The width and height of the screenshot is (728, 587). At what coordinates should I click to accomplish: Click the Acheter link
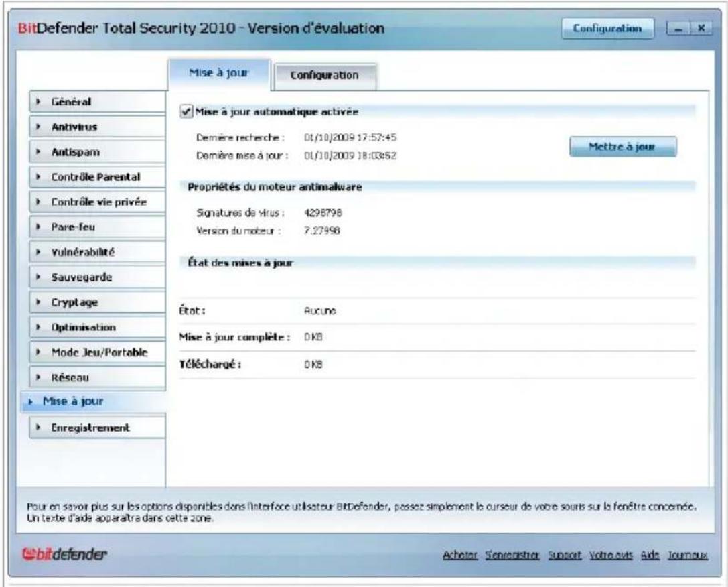coord(459,555)
